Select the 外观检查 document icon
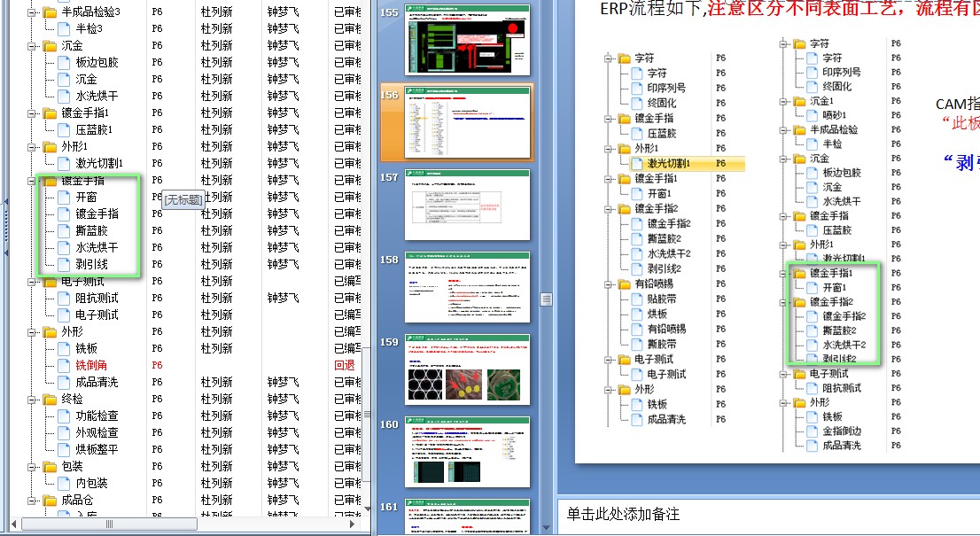Screen dimensions: 980x536 pyautogui.click(x=64, y=433)
